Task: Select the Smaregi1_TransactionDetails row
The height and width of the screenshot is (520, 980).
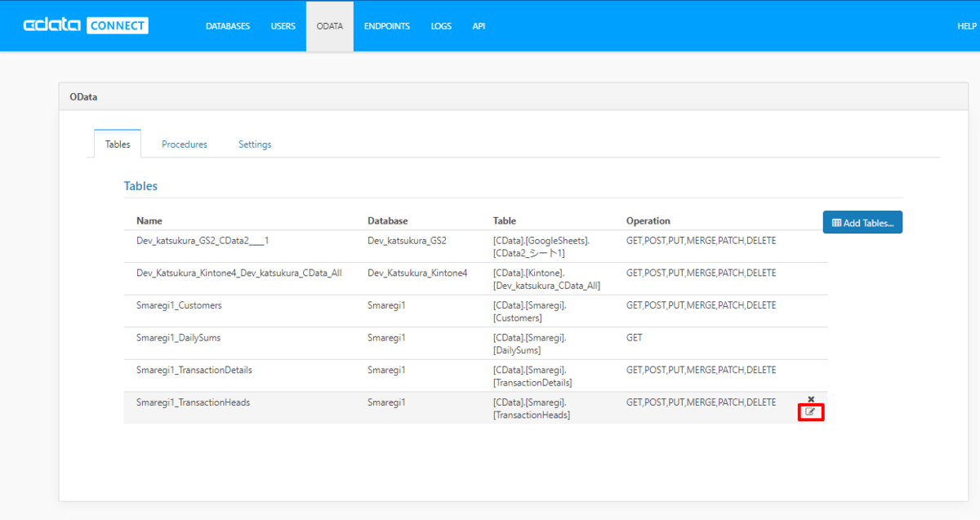Action: 194,370
